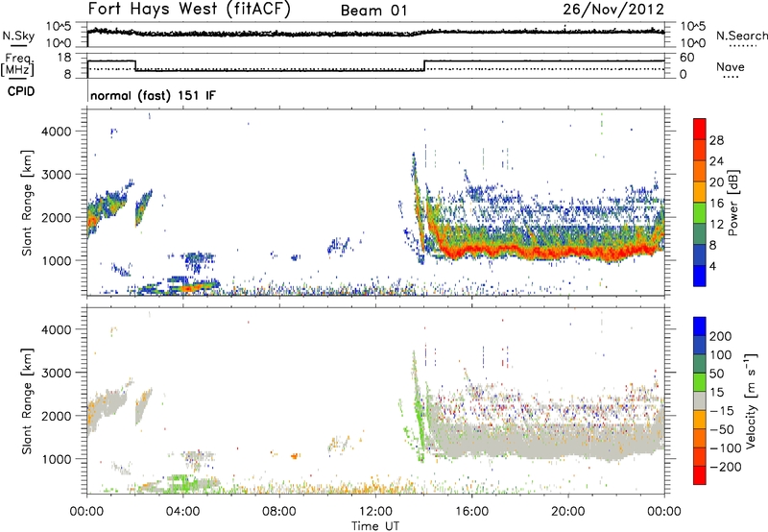Select the "24" power colorbar label
The width and height of the screenshot is (768, 532).
coord(716,161)
